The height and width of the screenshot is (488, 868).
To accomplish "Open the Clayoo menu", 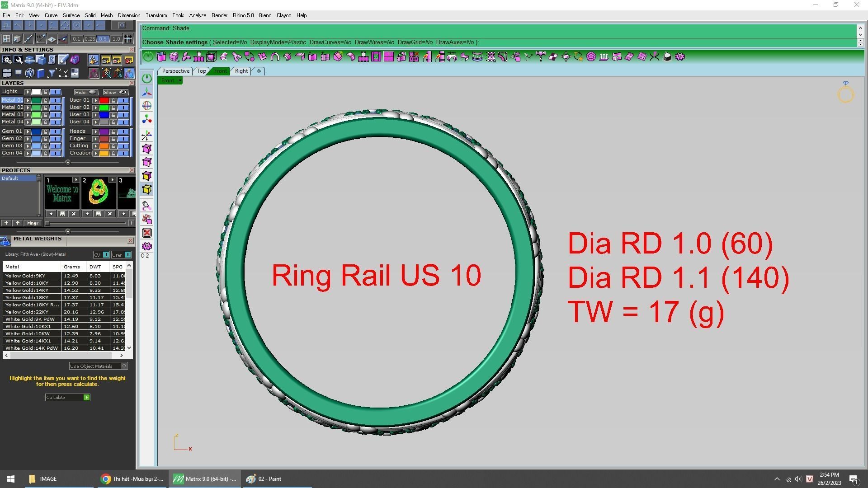I will point(284,15).
